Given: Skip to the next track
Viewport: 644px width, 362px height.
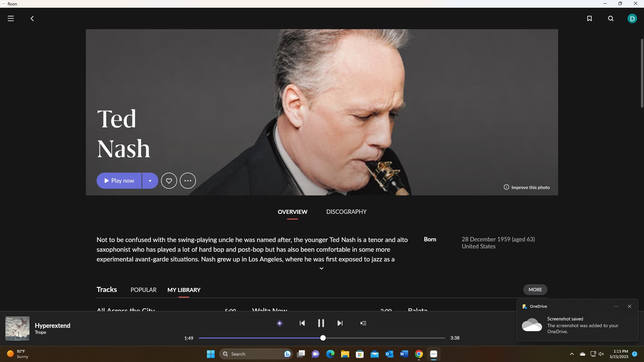Looking at the screenshot, I should point(340,323).
